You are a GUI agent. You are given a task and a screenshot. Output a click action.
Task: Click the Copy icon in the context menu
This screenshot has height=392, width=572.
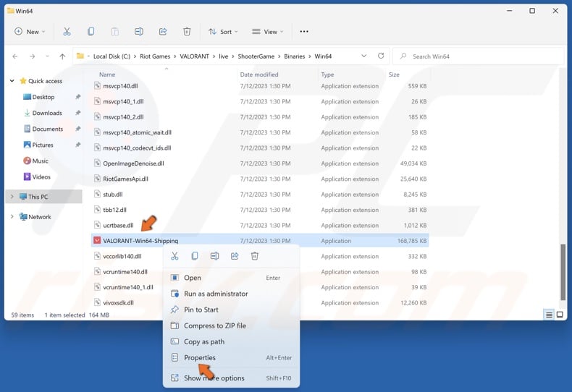click(195, 256)
